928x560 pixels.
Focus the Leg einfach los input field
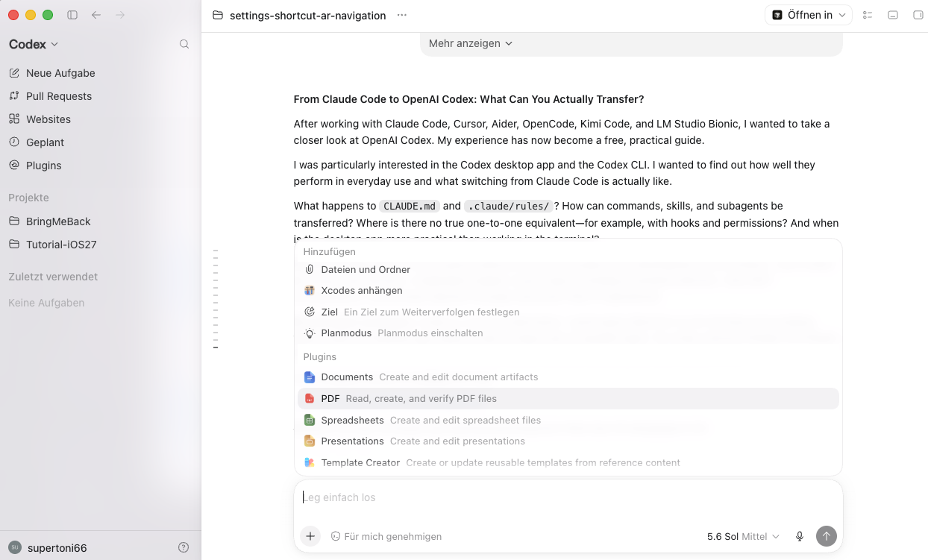(x=568, y=497)
